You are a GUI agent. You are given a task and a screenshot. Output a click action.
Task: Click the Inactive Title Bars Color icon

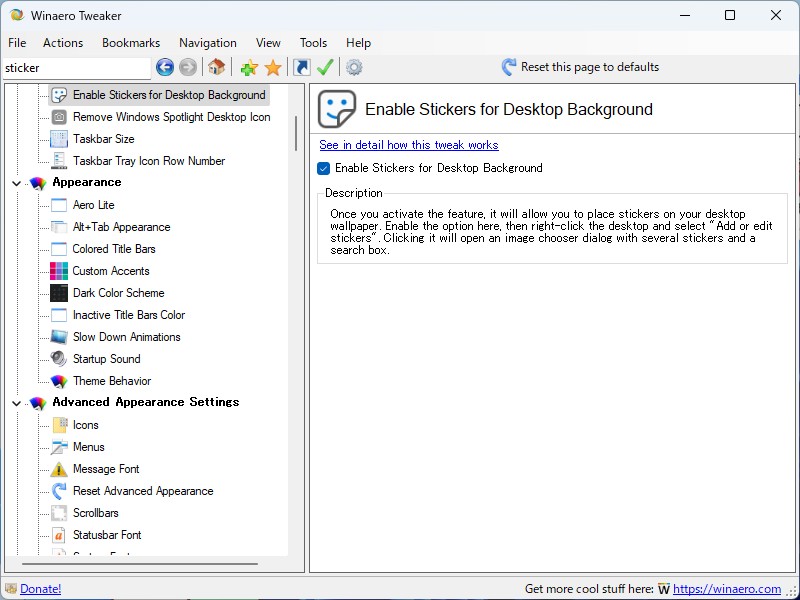click(59, 315)
